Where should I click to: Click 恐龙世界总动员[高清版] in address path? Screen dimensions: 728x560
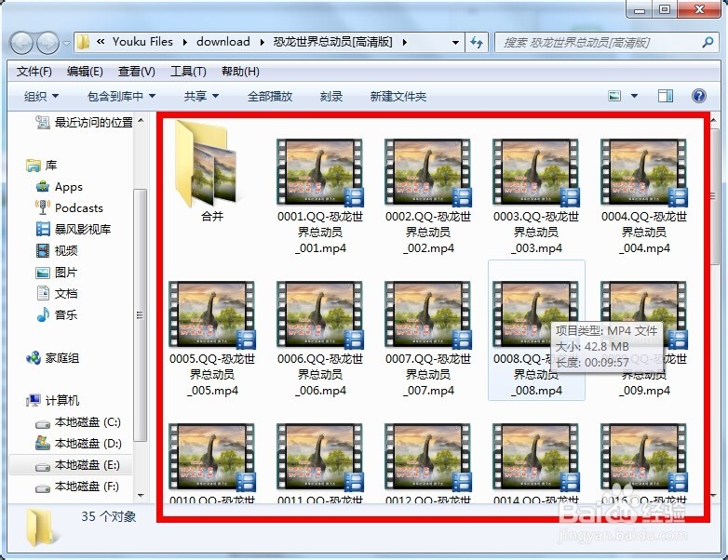pyautogui.click(x=332, y=42)
